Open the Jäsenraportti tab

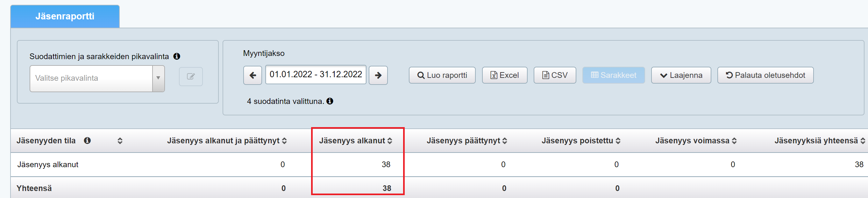65,16
